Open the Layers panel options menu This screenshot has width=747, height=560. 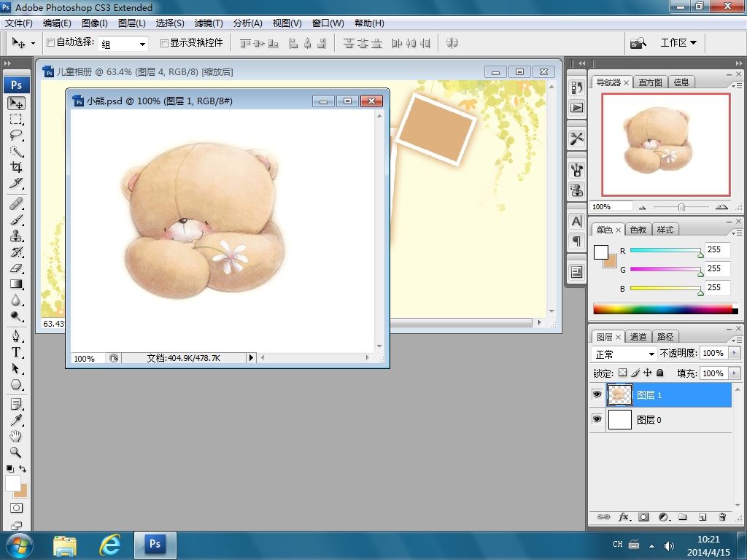737,340
